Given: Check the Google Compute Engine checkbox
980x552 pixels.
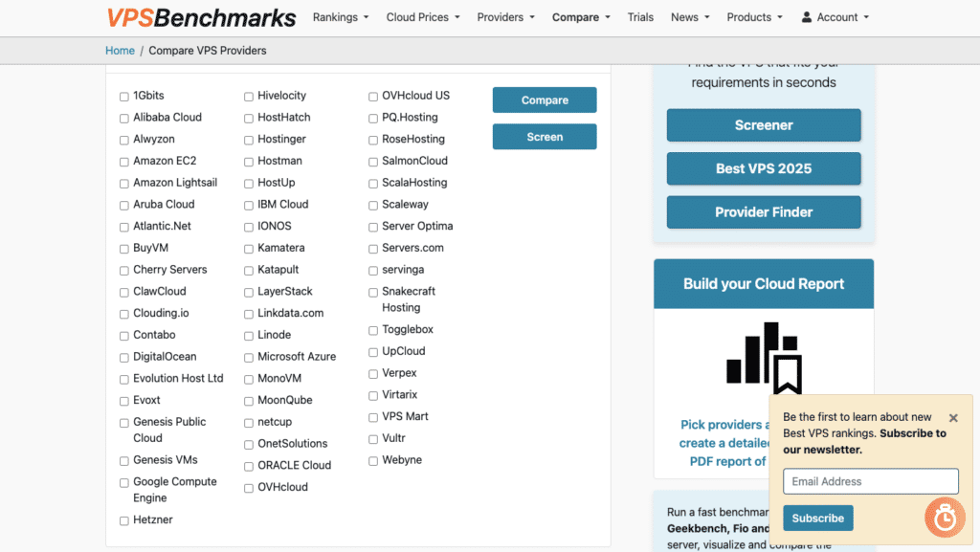Looking at the screenshot, I should (124, 483).
